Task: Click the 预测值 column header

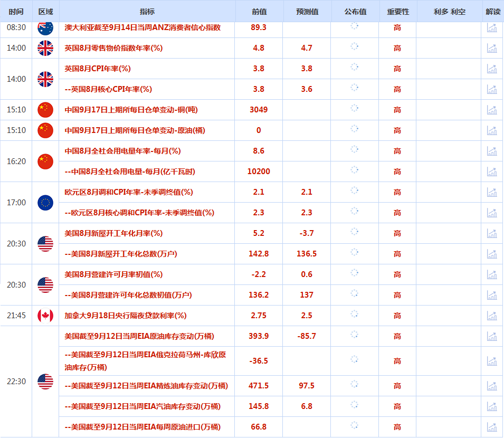Action: (307, 12)
